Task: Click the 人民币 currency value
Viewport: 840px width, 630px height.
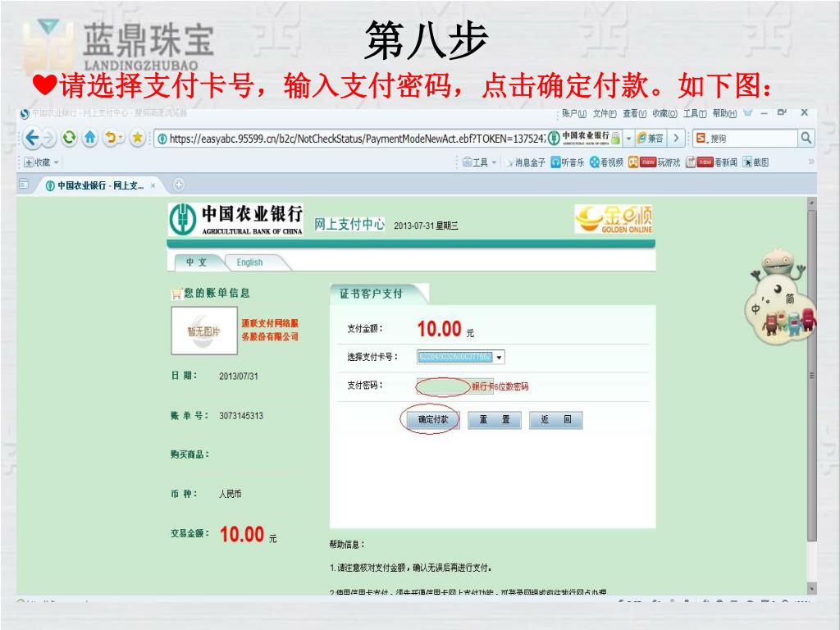Action: (230, 493)
